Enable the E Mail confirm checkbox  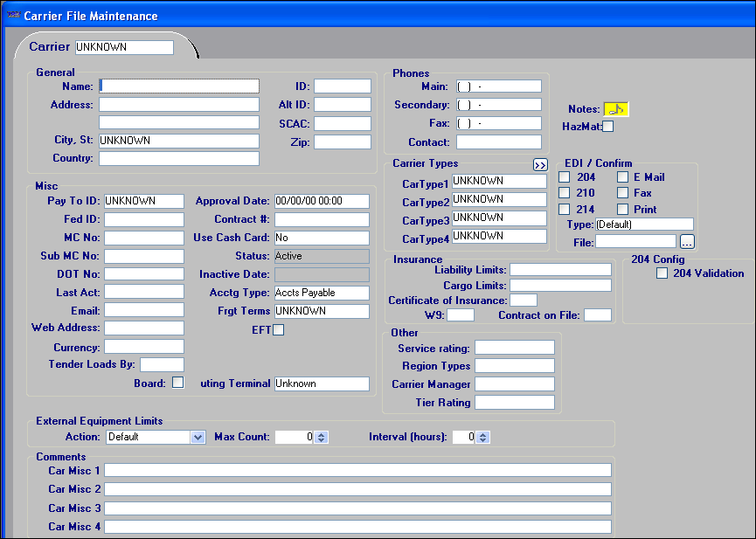click(x=623, y=177)
